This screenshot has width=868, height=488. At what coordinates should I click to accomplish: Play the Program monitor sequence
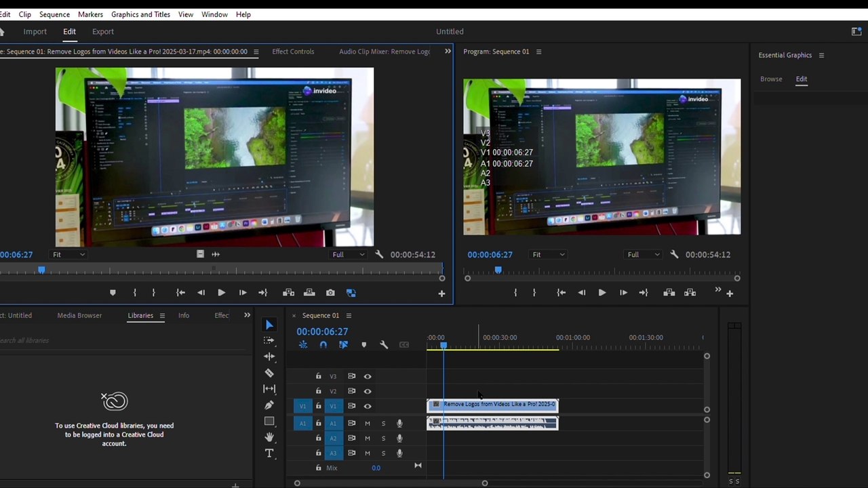pos(601,293)
